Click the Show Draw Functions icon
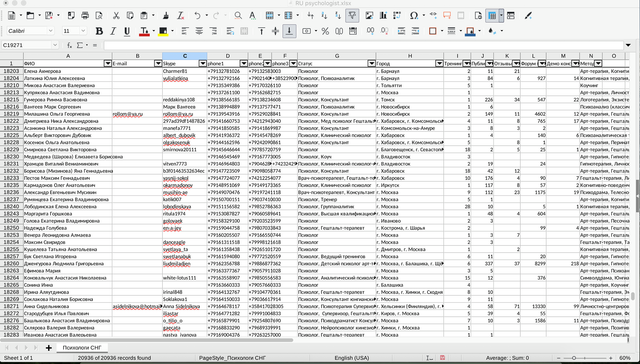Viewport: 640px width, 364px height. [528, 16]
